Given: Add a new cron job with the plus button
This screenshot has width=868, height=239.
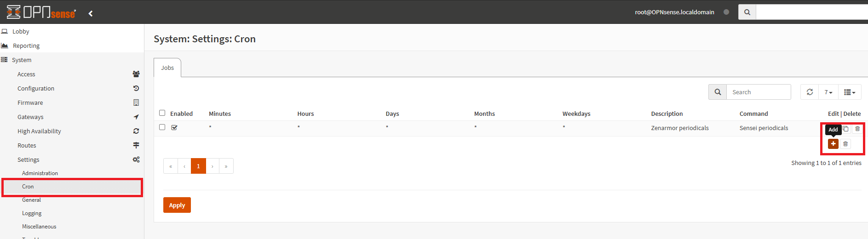Looking at the screenshot, I should (833, 144).
